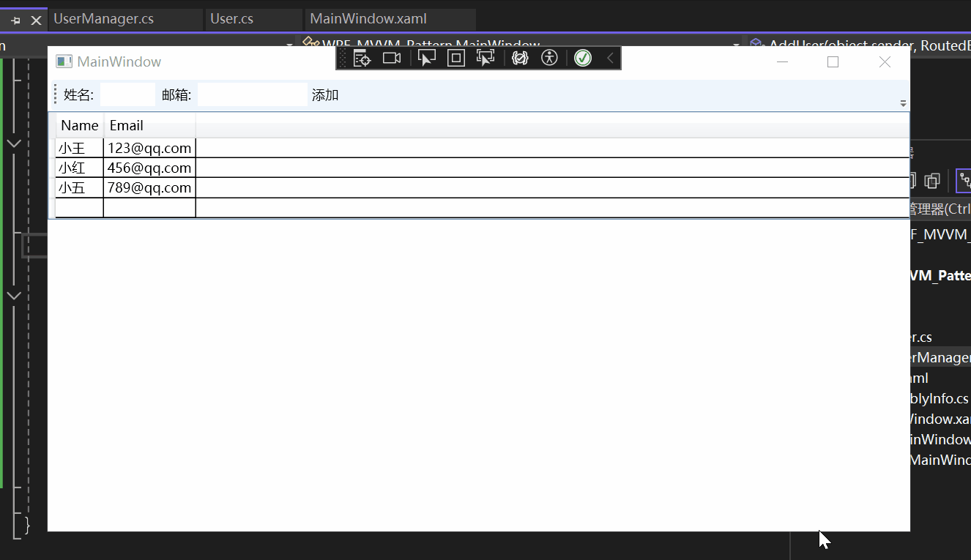Click the green Hot Reload status check icon
Image resolution: width=971 pixels, height=560 pixels.
point(583,57)
